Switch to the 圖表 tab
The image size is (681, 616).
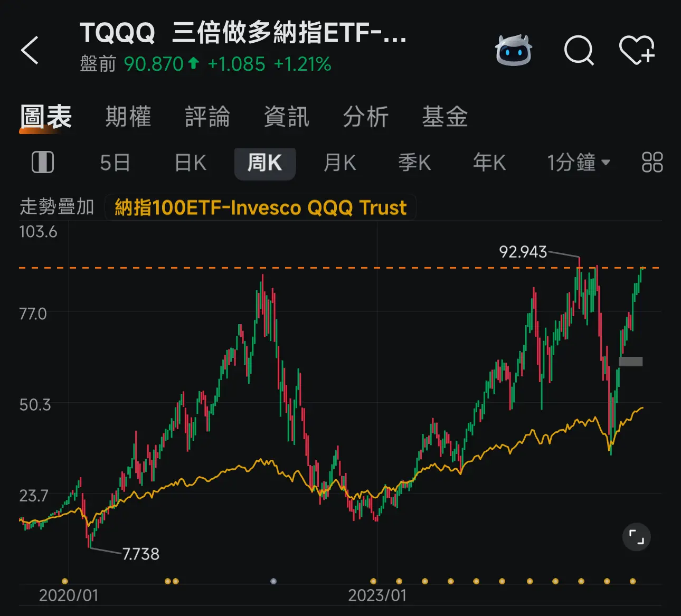pos(46,117)
